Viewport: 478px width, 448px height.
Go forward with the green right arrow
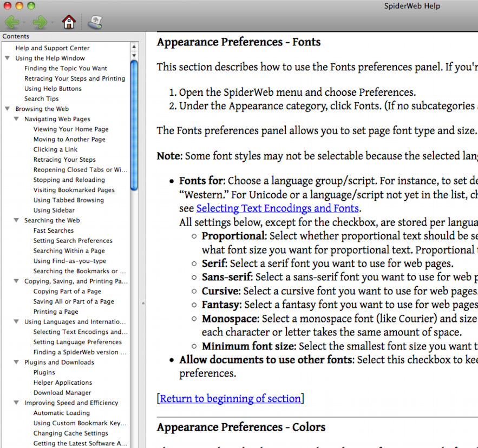[x=40, y=22]
